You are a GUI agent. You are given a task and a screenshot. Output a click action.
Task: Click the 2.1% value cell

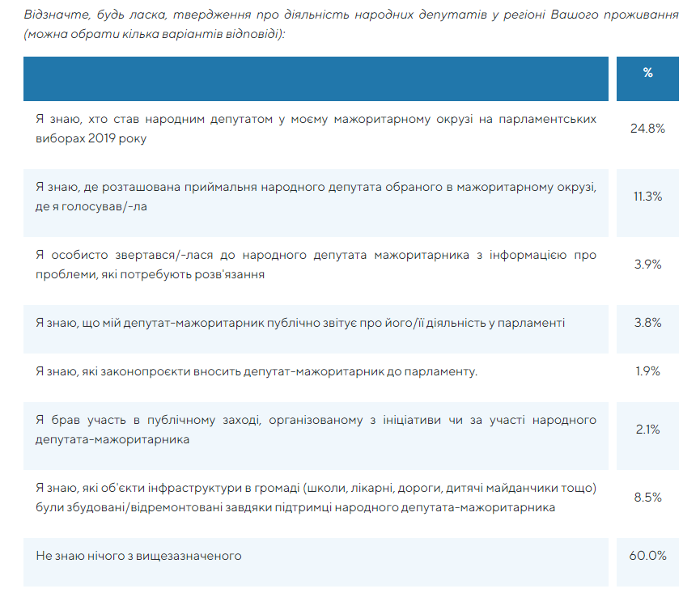(x=647, y=430)
